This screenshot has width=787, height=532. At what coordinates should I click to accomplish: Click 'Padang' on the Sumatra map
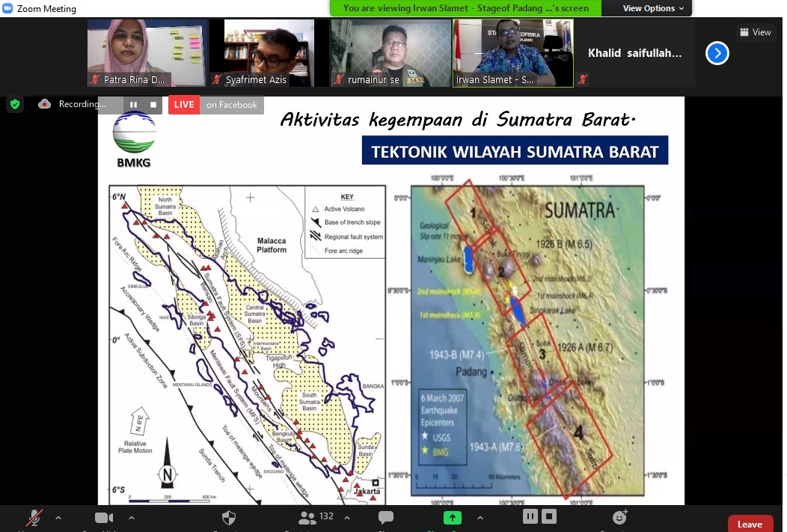(x=471, y=372)
